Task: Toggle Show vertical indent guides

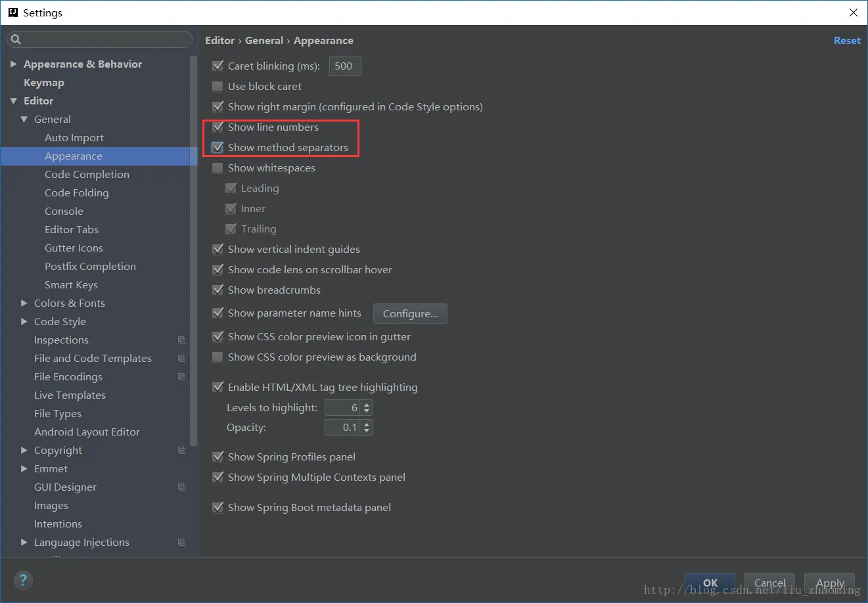Action: (x=218, y=249)
